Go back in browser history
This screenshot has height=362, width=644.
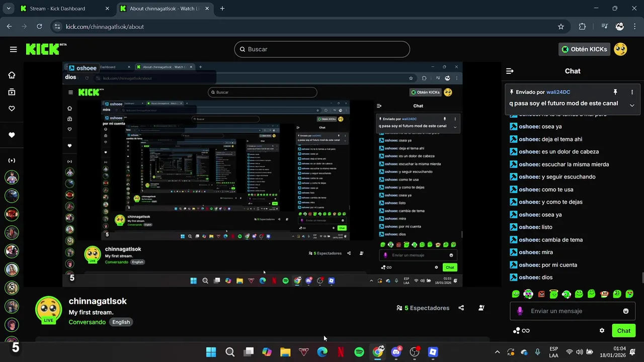click(9, 27)
